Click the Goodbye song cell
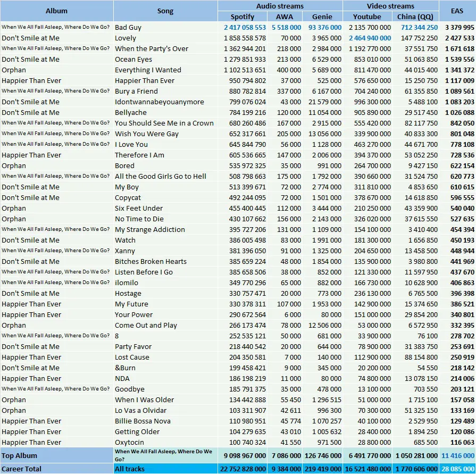This screenshot has height=474, width=476. coord(165,389)
